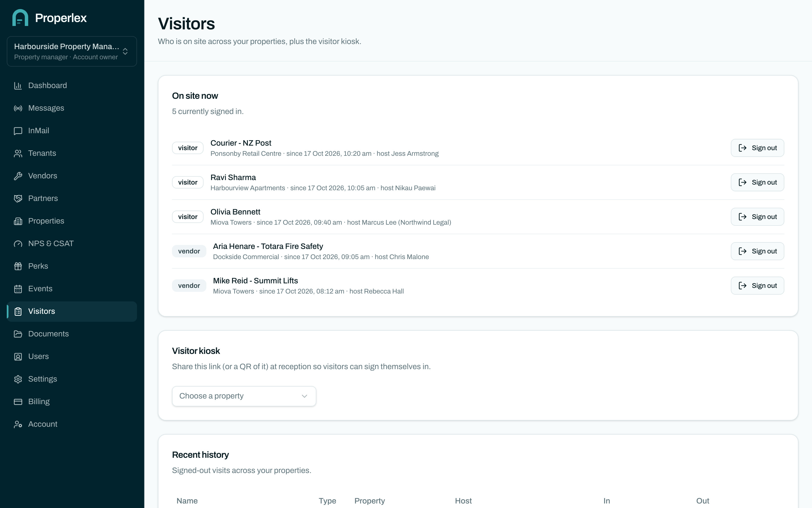Click the Name column header

(187, 501)
